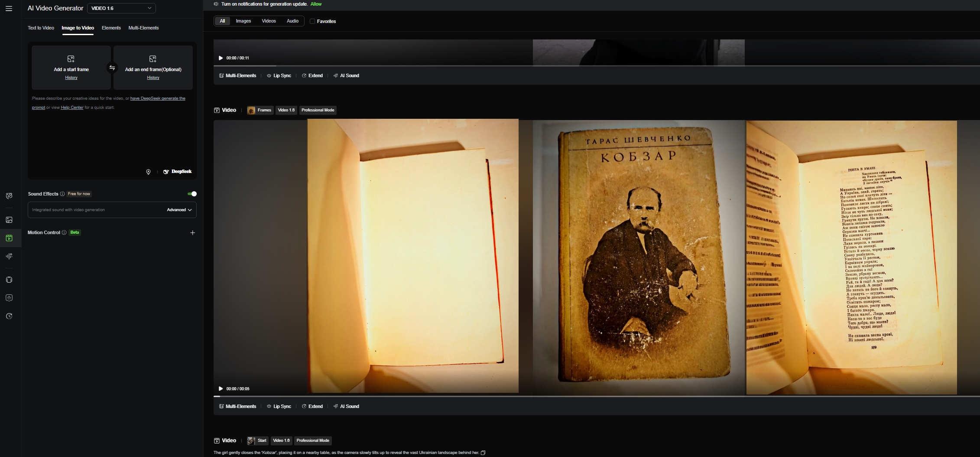Play the 00:05 Kobzar video
The image size is (980, 457).
221,389
